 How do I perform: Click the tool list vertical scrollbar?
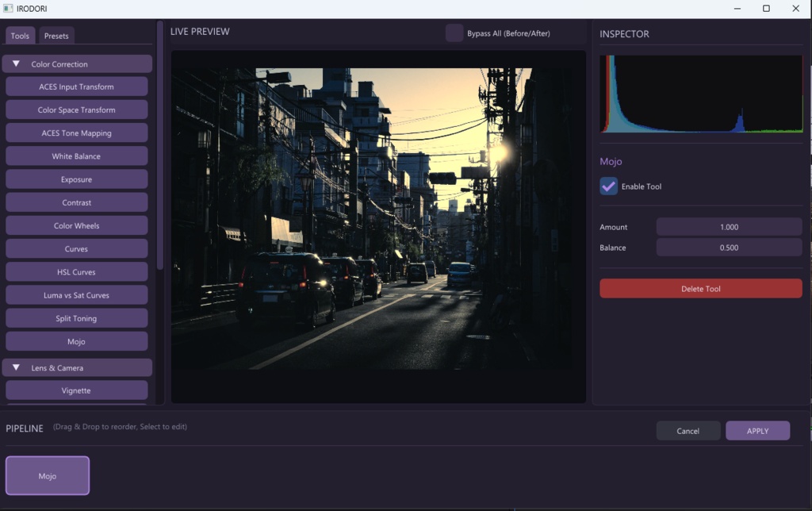click(160, 145)
